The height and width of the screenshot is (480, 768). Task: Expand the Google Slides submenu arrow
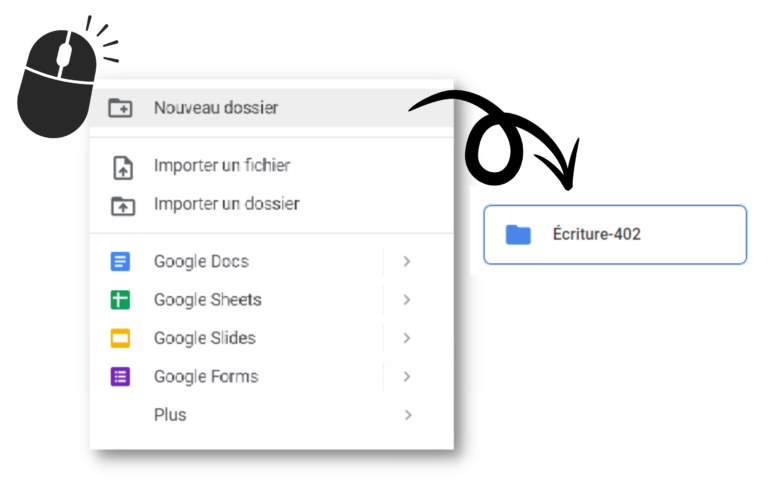point(407,338)
